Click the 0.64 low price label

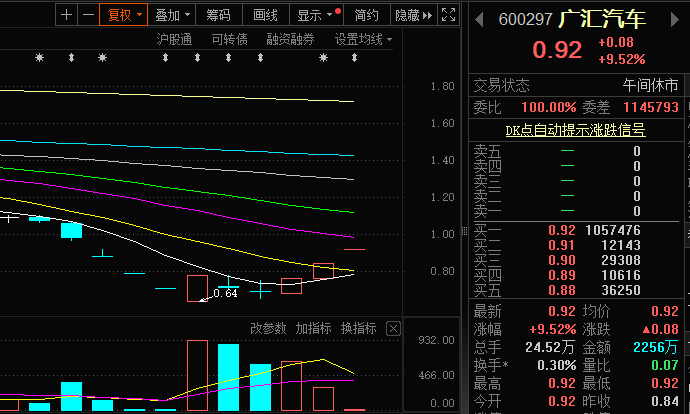(x=225, y=293)
